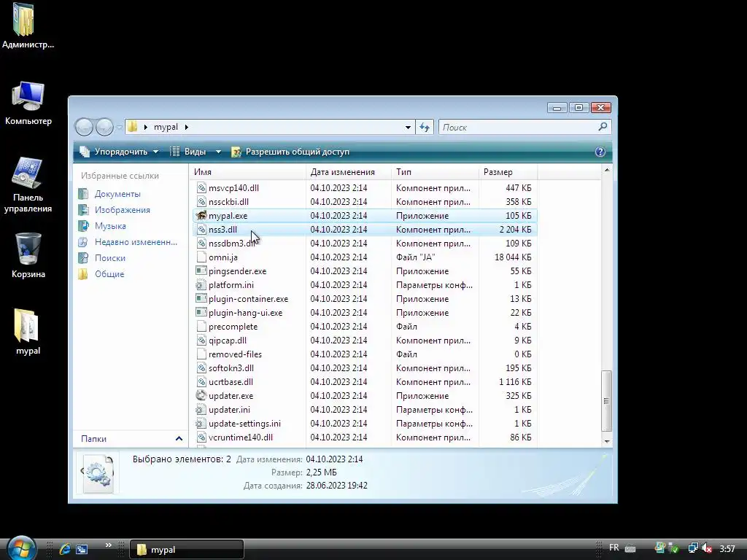Click the network tray icon

(x=693, y=548)
